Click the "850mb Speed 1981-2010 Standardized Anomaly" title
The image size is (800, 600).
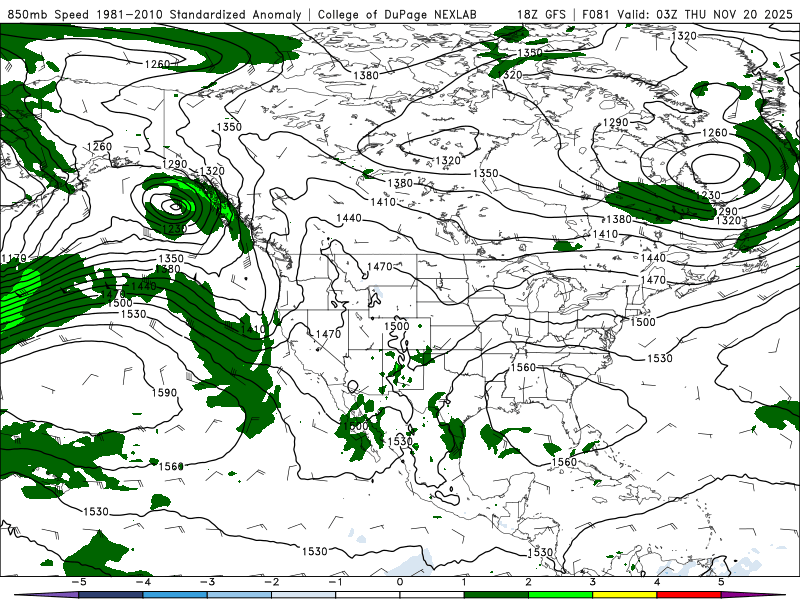coord(155,14)
